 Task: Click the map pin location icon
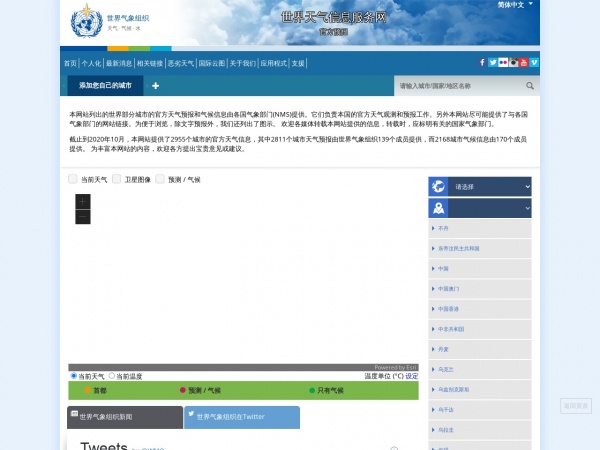[x=438, y=208]
